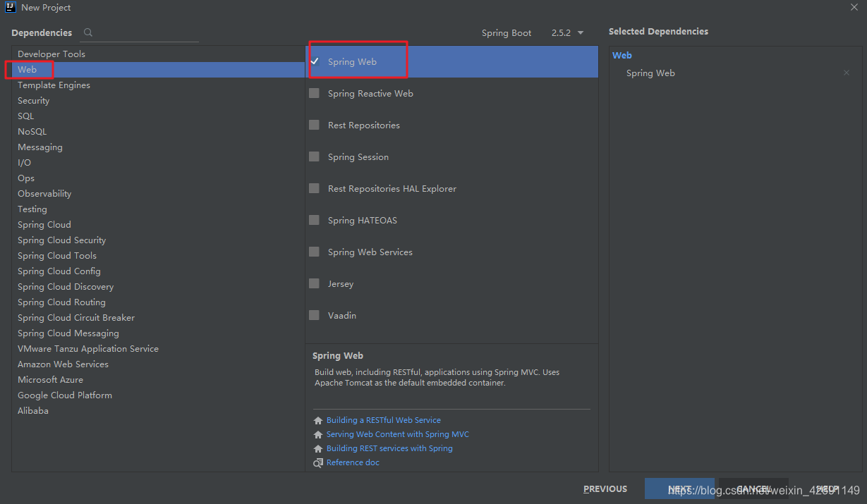Screen dimensions: 867x504
Task: Check the Rest Repositories checkbox
Action: coord(315,125)
